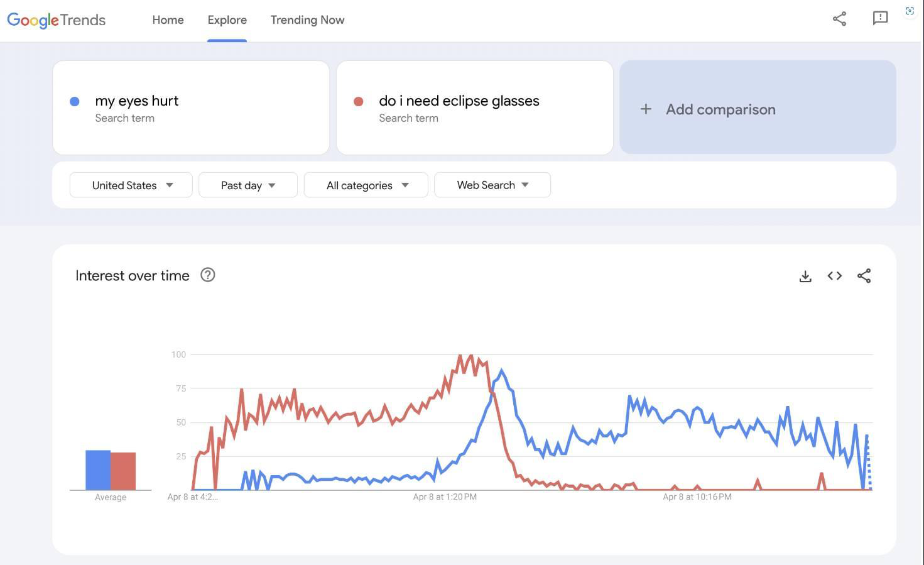This screenshot has height=565, width=924.
Task: Click the Google Trends logo
Action: (x=57, y=20)
